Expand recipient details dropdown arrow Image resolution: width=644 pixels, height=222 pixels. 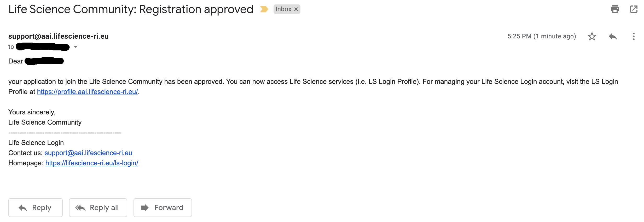(x=76, y=47)
